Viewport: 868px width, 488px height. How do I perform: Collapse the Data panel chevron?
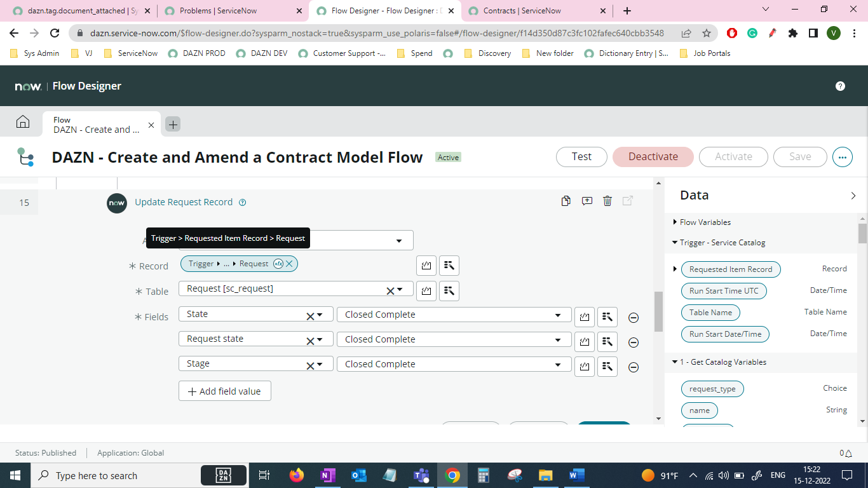pos(853,196)
